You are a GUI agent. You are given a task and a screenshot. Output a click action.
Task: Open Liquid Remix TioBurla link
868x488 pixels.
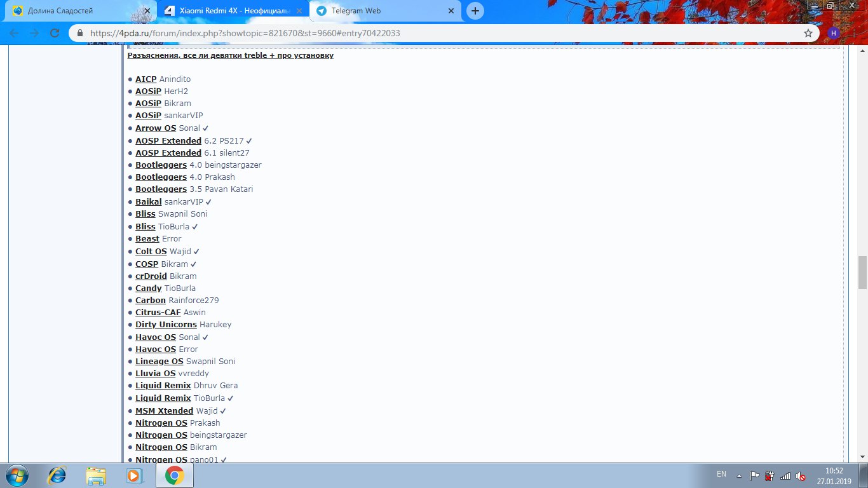pos(163,398)
